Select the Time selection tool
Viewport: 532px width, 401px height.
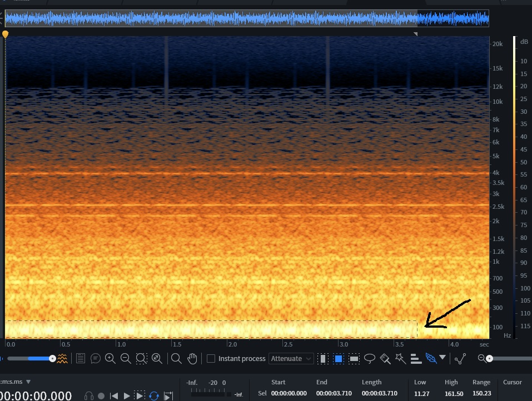pos(322,359)
